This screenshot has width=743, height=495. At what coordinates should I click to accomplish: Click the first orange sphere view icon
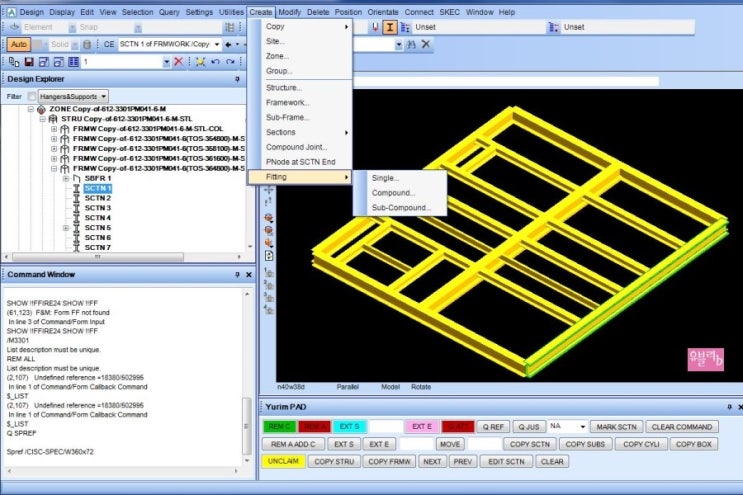[x=269, y=218]
